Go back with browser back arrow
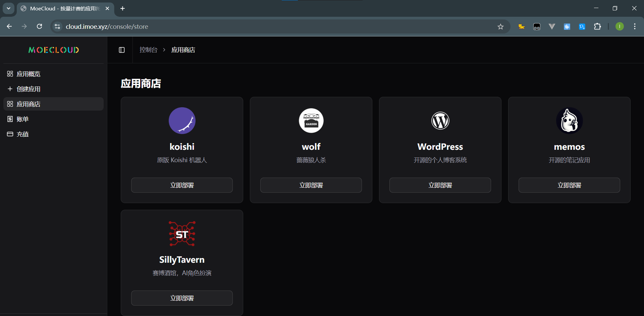 9,26
